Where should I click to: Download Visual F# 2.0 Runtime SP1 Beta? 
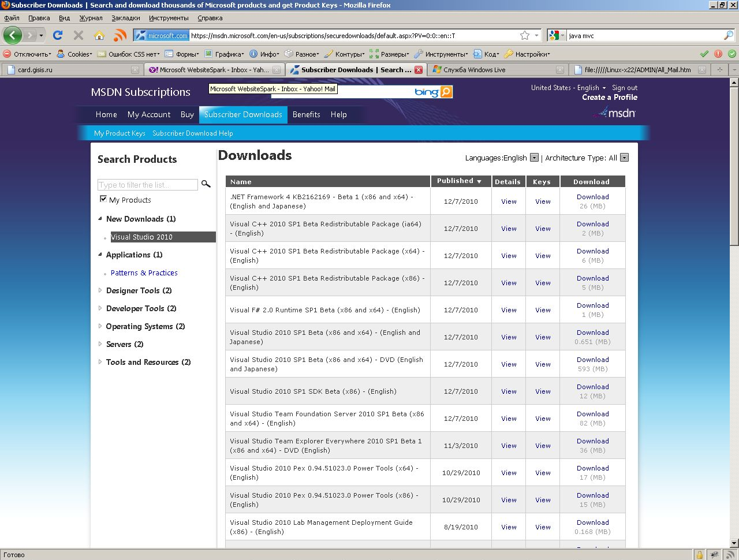point(592,305)
